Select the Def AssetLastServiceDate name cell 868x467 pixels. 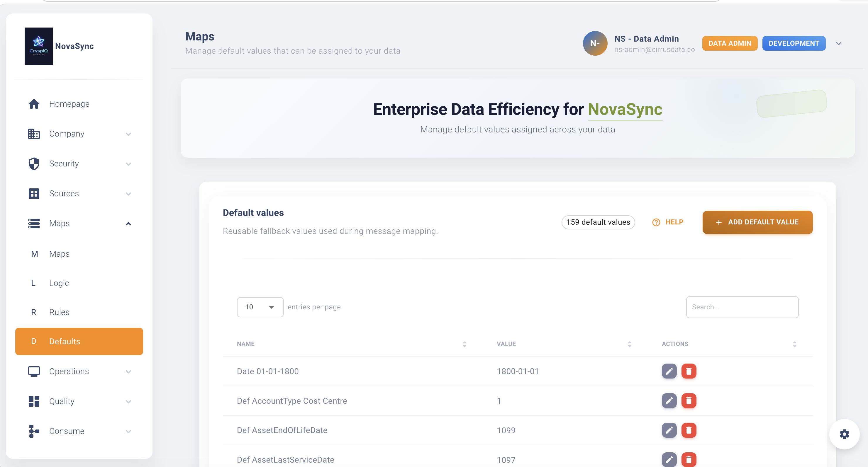[285, 460]
